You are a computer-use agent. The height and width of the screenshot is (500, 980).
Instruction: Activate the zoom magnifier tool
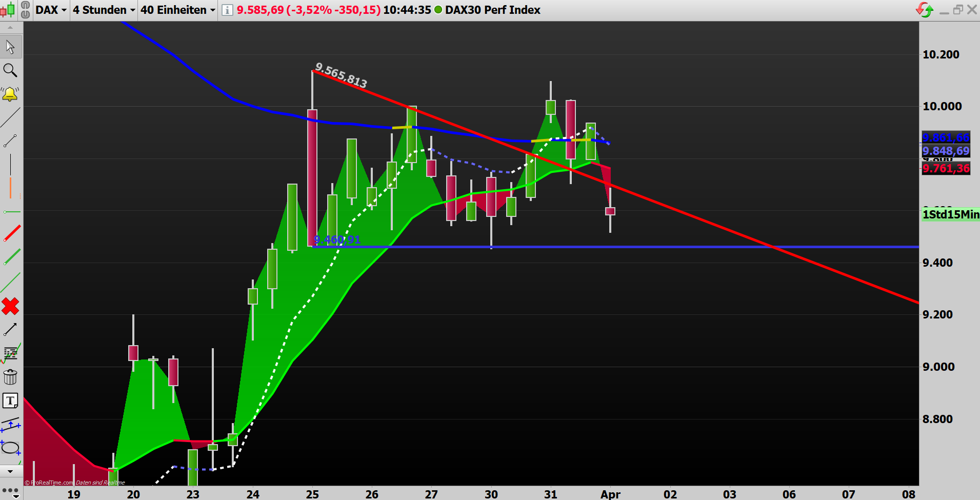point(10,70)
